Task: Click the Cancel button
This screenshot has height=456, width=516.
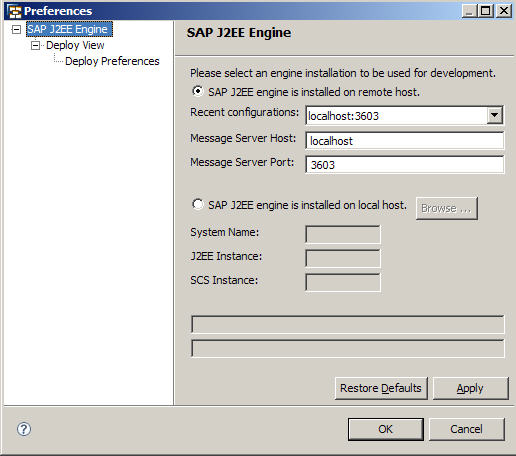Action: (x=466, y=429)
